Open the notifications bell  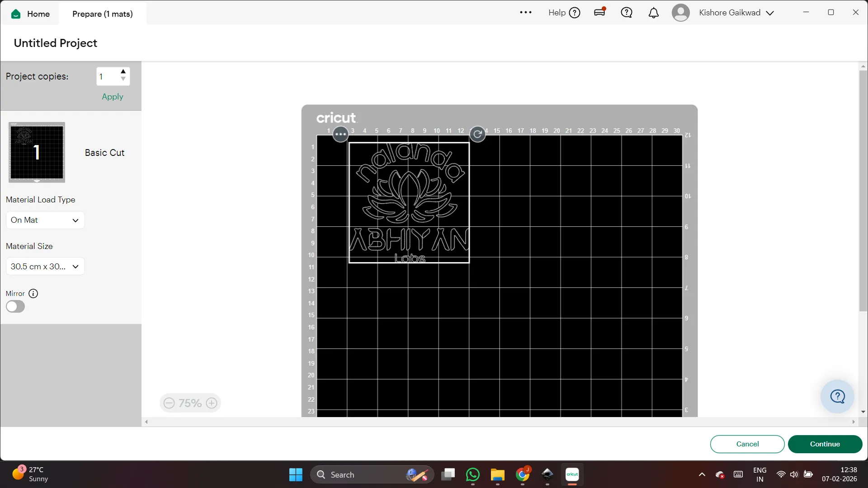click(653, 13)
